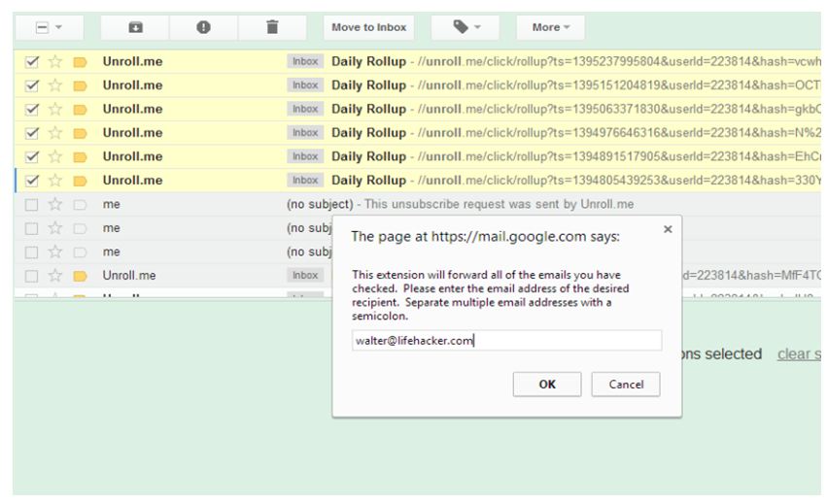
Task: Uncheck the email with ts=1394805439253
Action: click(x=32, y=181)
